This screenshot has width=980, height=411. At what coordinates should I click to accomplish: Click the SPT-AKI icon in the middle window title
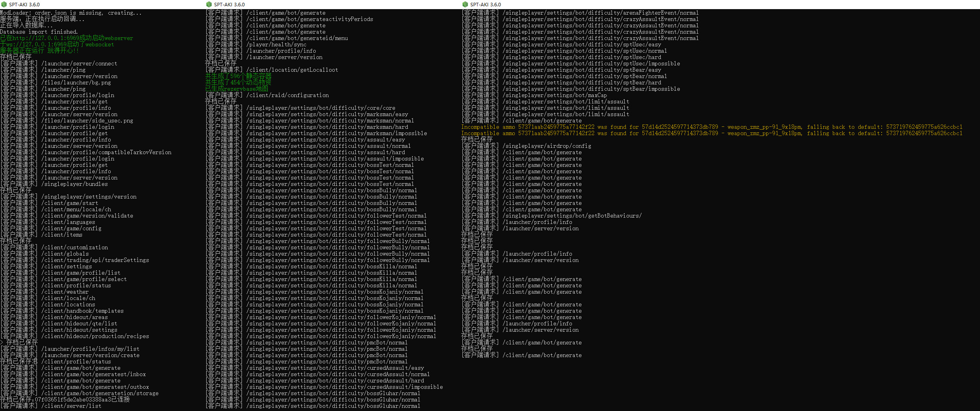(x=209, y=4)
